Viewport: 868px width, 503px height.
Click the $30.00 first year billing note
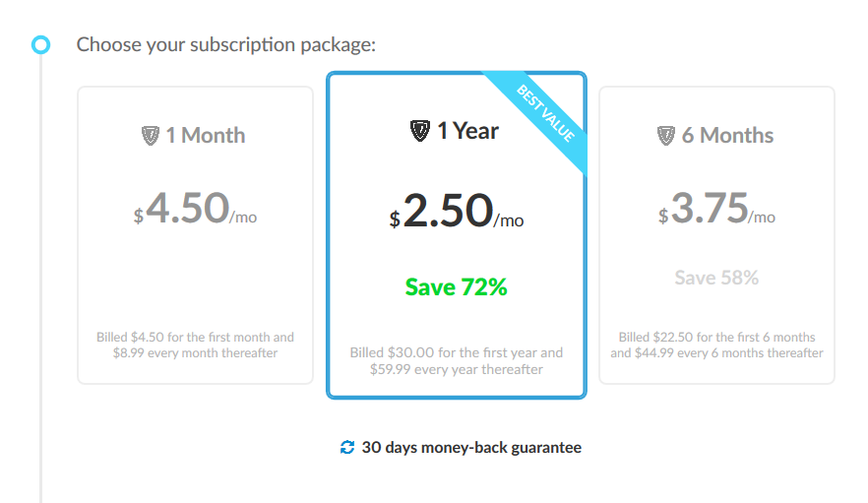coord(456,360)
